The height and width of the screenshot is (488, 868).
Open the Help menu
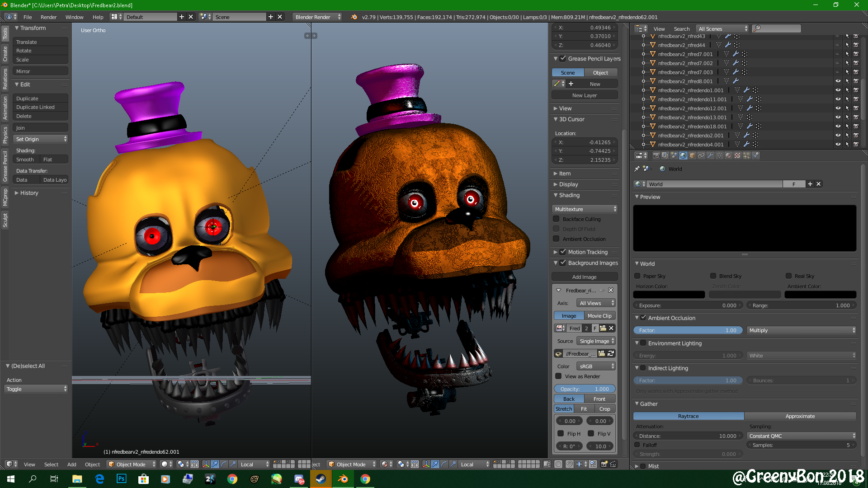pyautogui.click(x=98, y=17)
